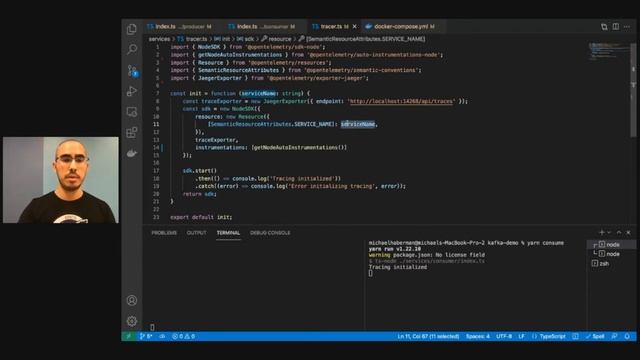Select the first node terminal in list

(611, 244)
